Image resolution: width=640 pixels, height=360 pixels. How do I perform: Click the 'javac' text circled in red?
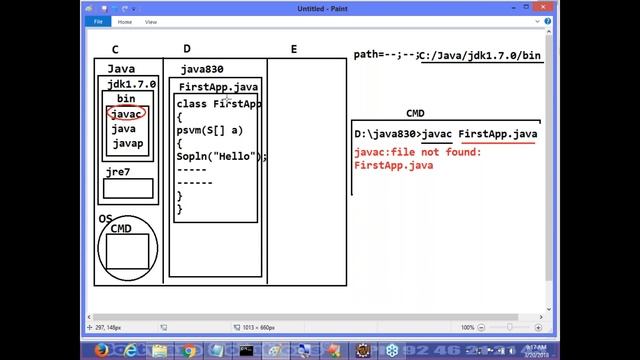point(126,114)
